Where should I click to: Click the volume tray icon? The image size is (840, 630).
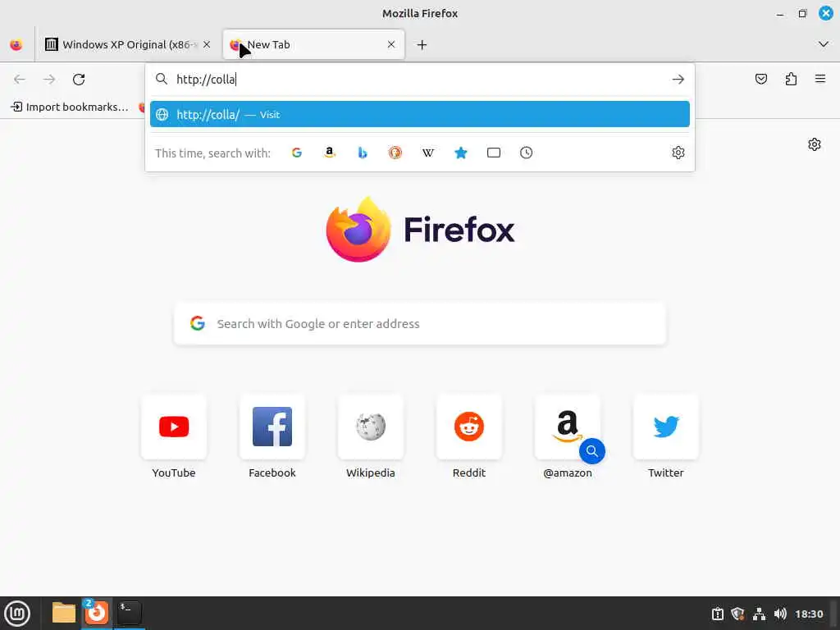[780, 614]
